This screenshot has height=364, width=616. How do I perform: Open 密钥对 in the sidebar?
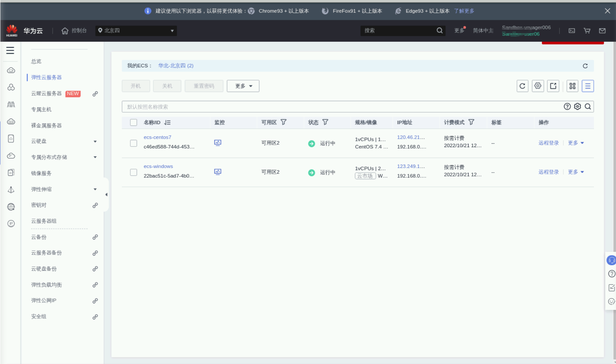click(x=39, y=205)
